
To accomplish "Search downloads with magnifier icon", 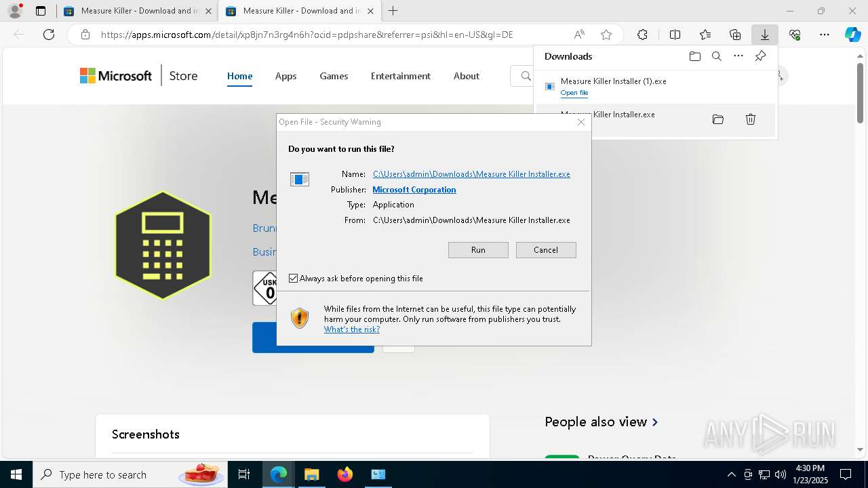I will coord(716,56).
